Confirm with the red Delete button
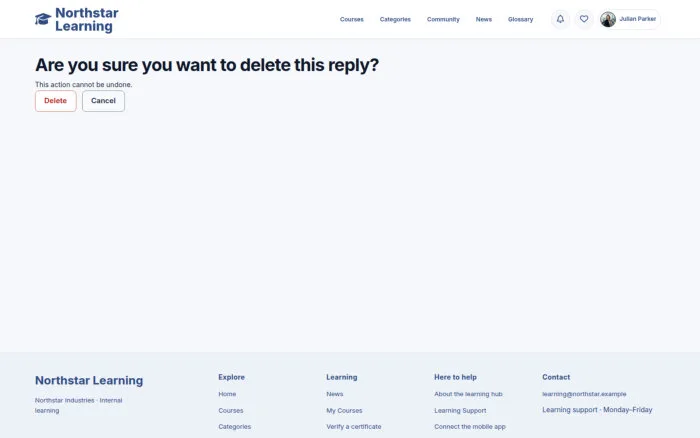700x438 pixels. pyautogui.click(x=56, y=101)
